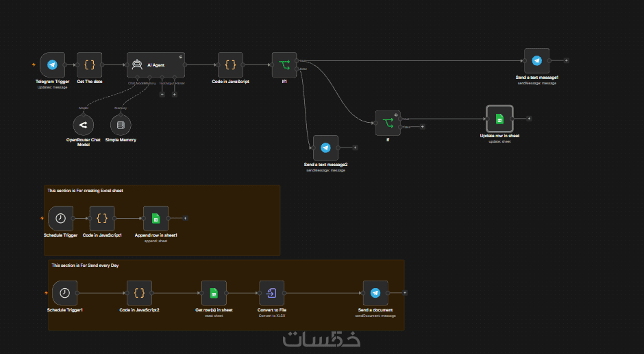Add a Tool to the AI Agent
Screen dimensions: 644x354
(162, 94)
